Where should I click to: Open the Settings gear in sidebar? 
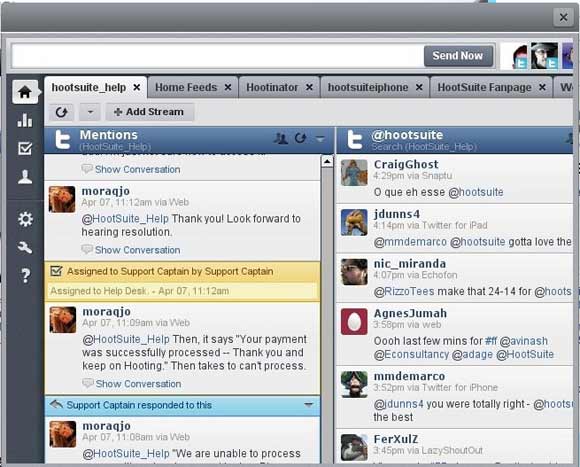pos(25,219)
